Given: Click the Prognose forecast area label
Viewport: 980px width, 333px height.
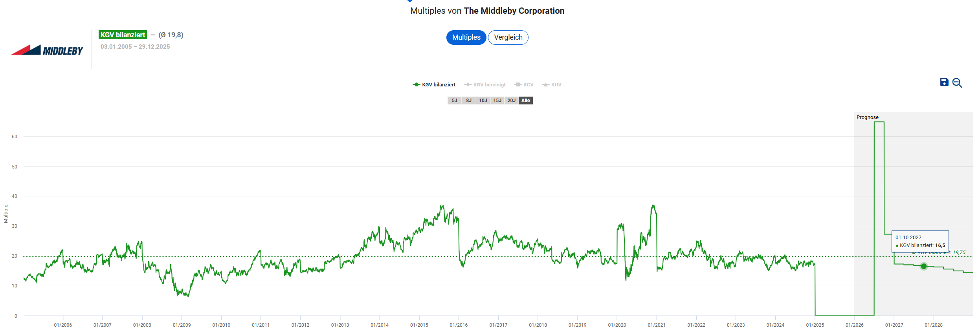Looking at the screenshot, I should tap(867, 117).
